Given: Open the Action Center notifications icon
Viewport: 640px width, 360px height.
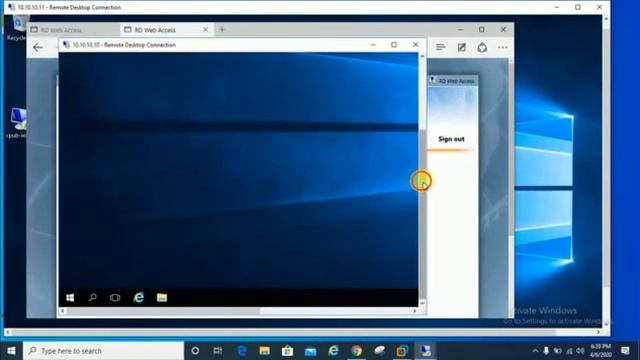Looking at the screenshot, I should pyautogui.click(x=625, y=351).
